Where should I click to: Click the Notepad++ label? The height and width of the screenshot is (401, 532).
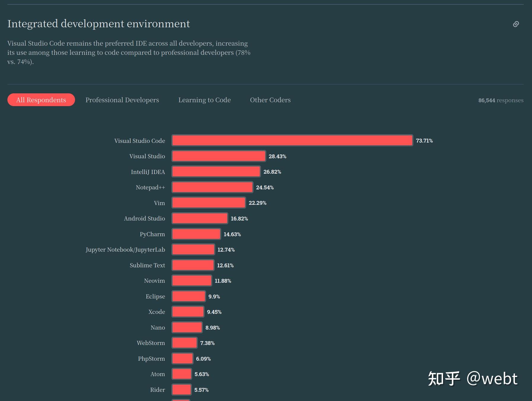[x=150, y=187]
